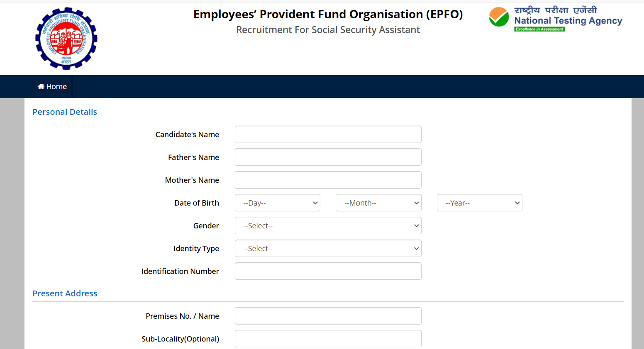Click inside the Mother's Name field
Viewport: 644px width, 349px height.
pyautogui.click(x=328, y=180)
